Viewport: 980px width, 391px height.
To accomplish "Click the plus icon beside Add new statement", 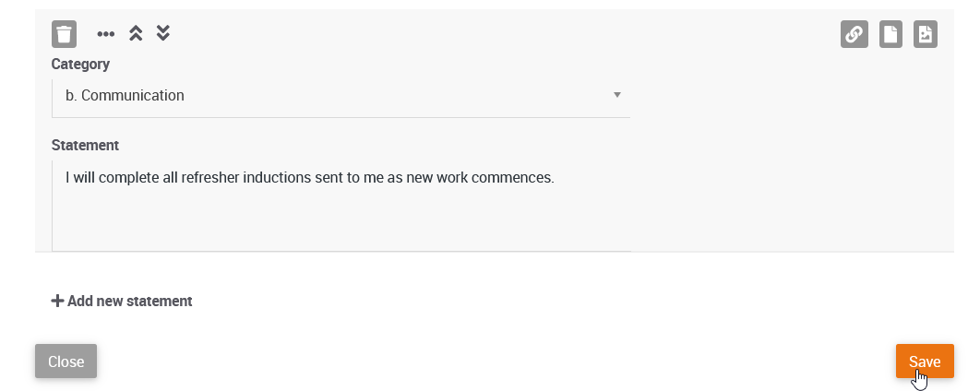I will [x=57, y=301].
